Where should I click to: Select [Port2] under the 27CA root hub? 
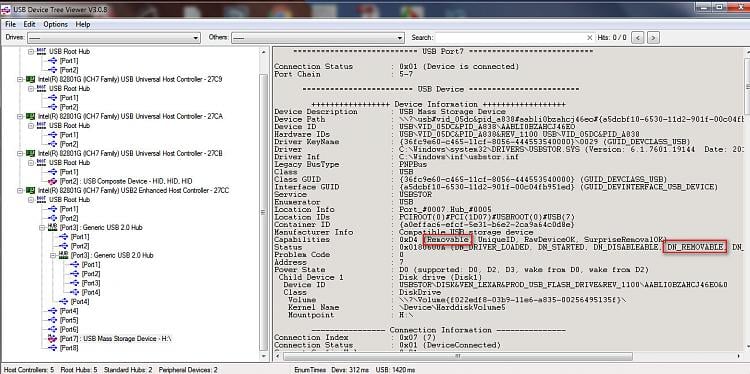pos(69,144)
